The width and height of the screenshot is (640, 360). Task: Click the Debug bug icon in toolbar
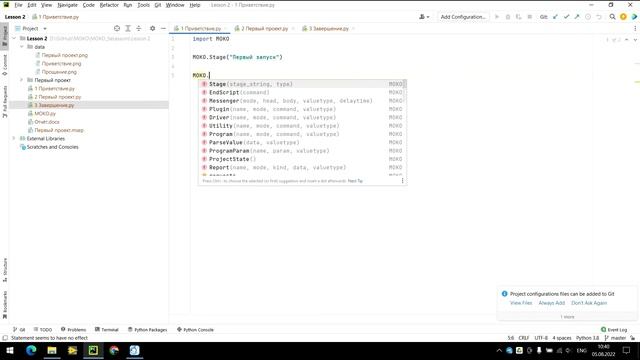(508, 17)
